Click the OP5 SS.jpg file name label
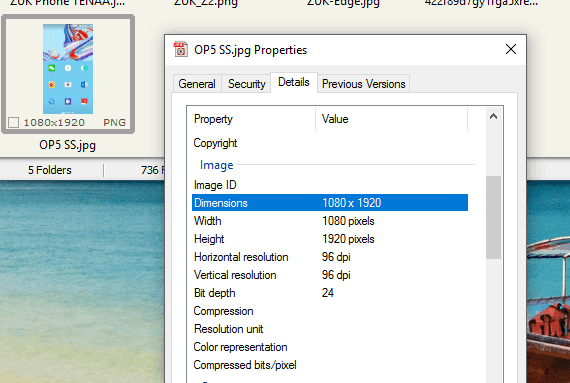This screenshot has width=570, height=383. (x=68, y=145)
